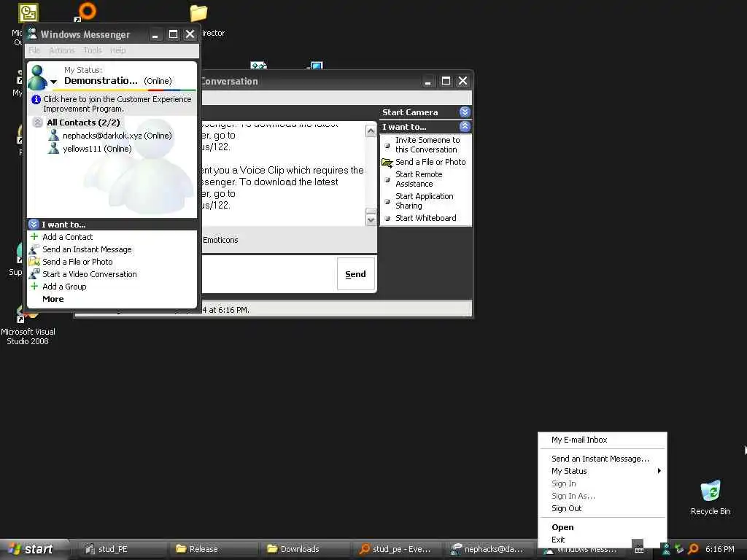Open the My Status dropdown arrow
This screenshot has width=747, height=560.
[53, 82]
